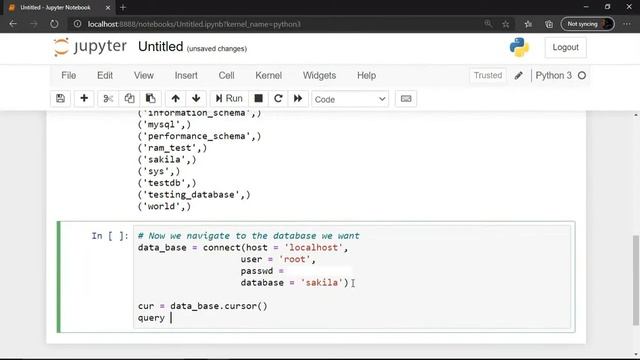The height and width of the screenshot is (360, 640).
Task: Go forward in the browser
Action: tap(33, 24)
